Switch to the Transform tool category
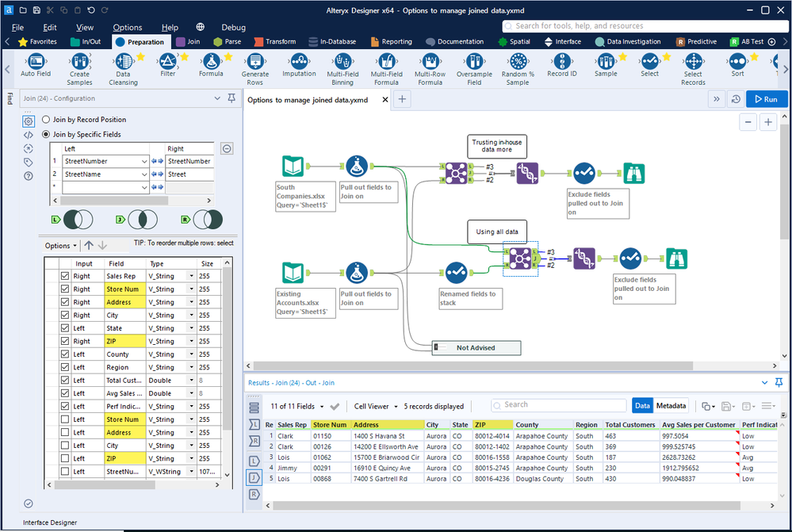The height and width of the screenshot is (532, 792). point(275,41)
